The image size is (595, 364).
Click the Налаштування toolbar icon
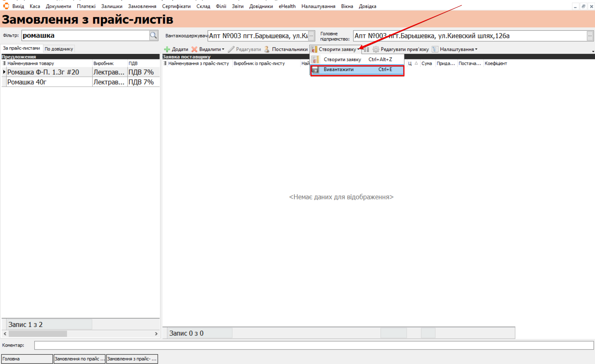click(x=435, y=49)
